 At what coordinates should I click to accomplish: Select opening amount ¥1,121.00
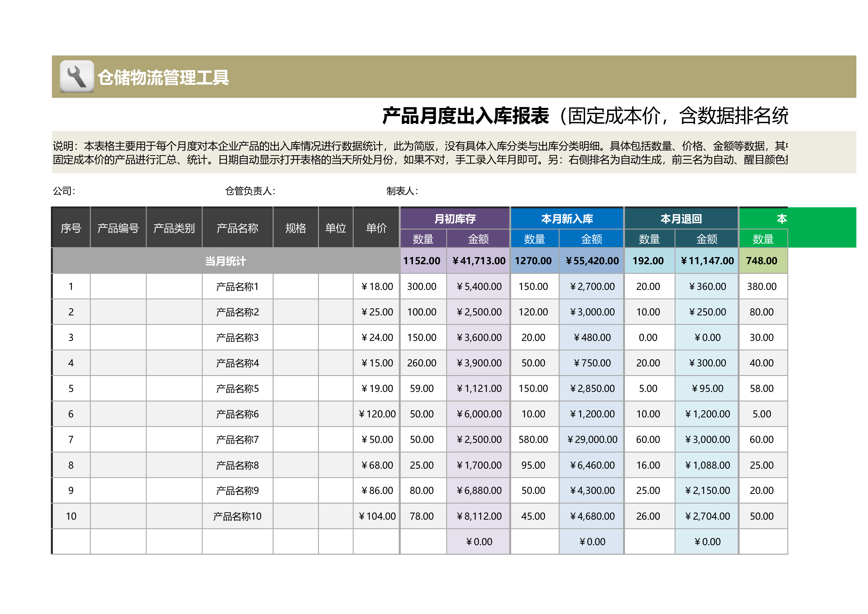pyautogui.click(x=479, y=388)
